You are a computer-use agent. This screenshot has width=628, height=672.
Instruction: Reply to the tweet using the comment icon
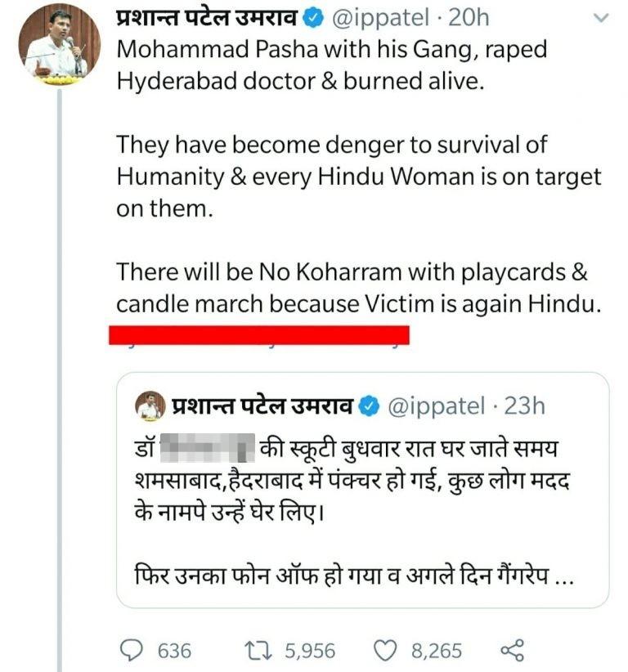130,648
